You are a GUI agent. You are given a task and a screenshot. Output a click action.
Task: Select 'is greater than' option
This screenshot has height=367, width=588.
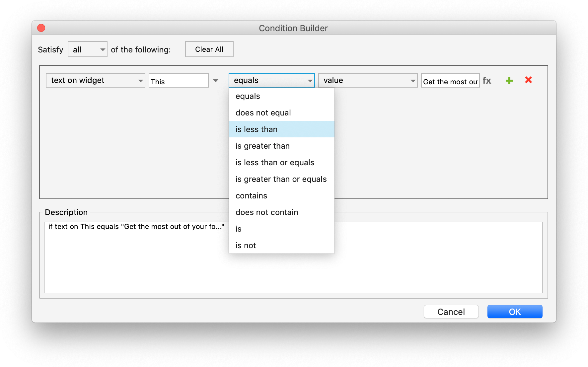click(282, 146)
